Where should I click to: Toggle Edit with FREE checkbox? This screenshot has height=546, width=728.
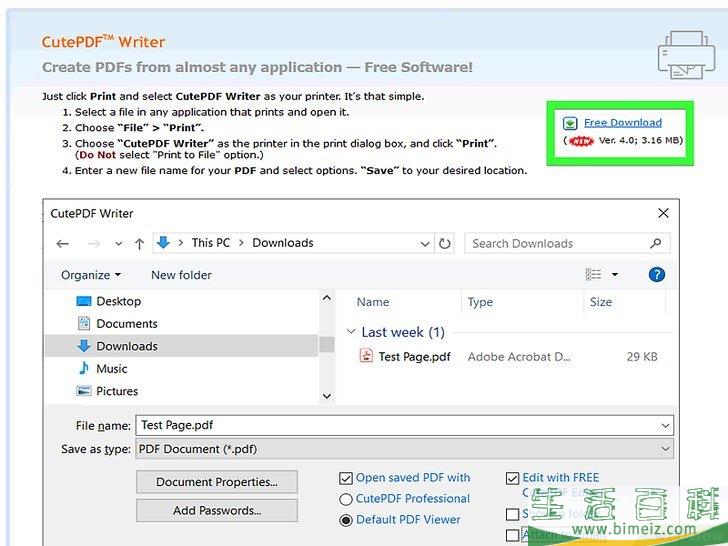tap(512, 478)
